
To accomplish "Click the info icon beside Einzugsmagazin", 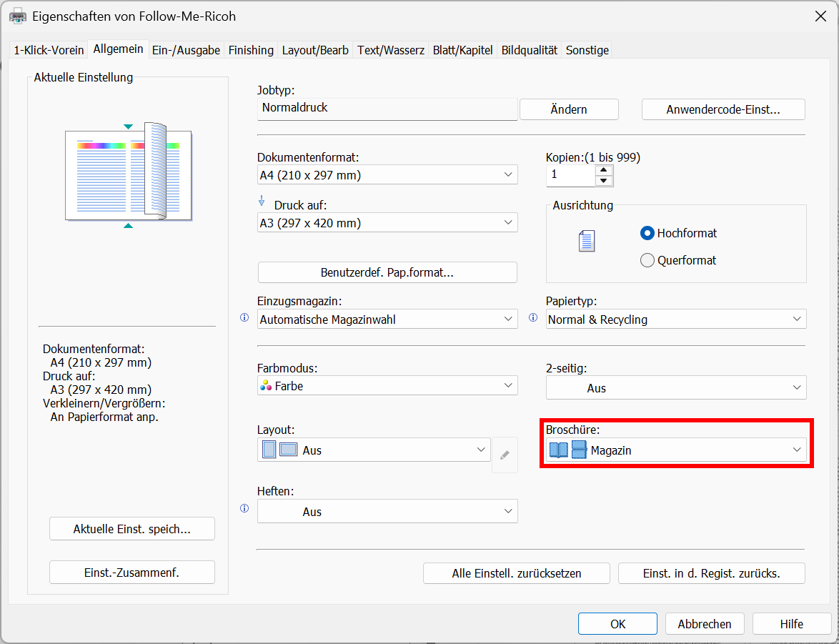I will (244, 318).
